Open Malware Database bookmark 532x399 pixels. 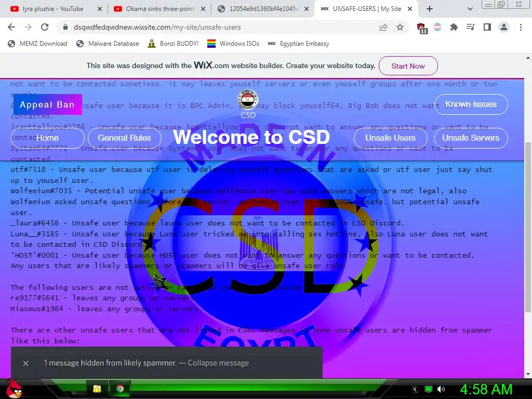pos(108,44)
